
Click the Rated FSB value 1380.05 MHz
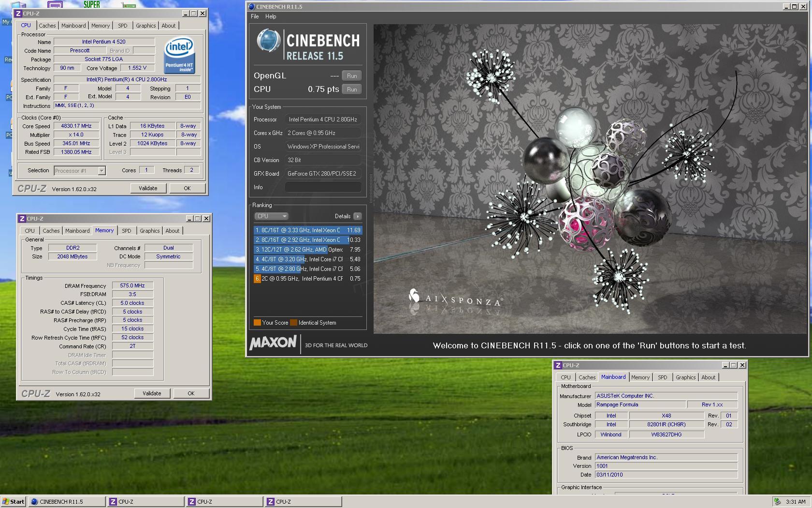[76, 152]
